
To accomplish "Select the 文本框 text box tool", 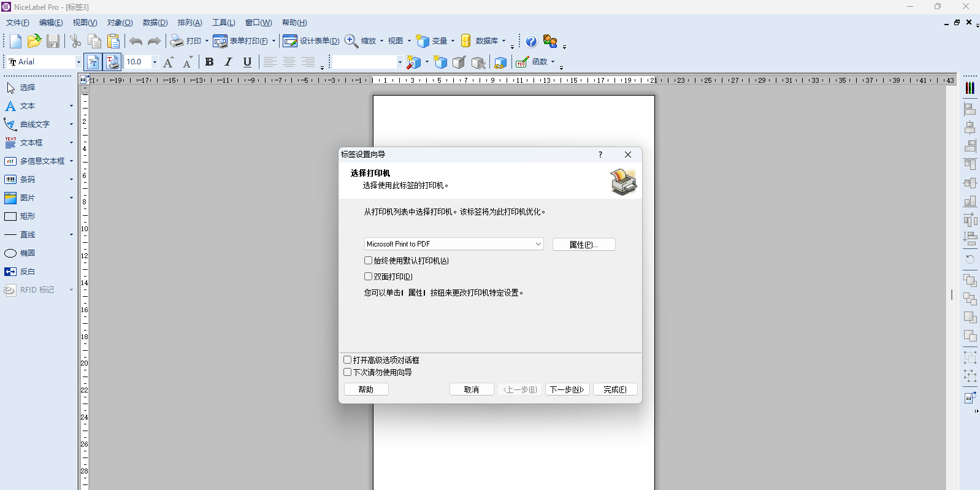I will click(x=25, y=143).
